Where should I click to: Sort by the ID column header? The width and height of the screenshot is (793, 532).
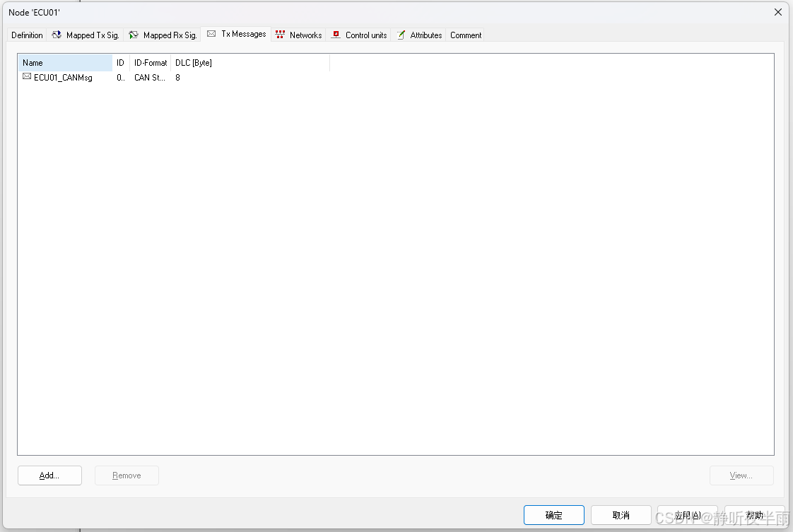click(121, 63)
